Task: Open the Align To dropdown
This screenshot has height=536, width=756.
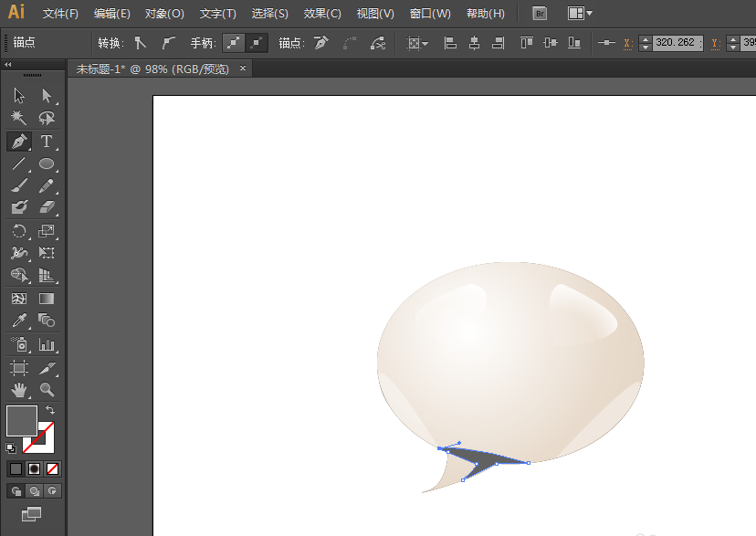Action: 417,44
